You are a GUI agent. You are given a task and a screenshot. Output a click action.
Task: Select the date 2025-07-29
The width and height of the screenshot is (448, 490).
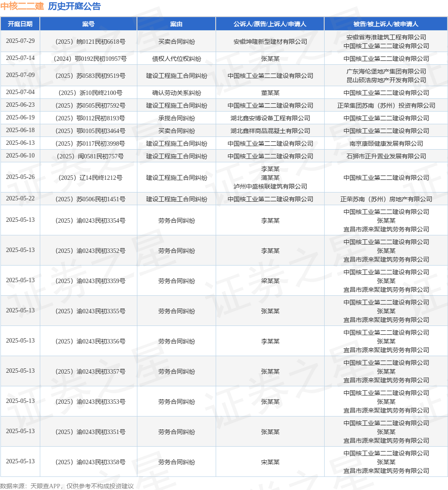(20, 41)
